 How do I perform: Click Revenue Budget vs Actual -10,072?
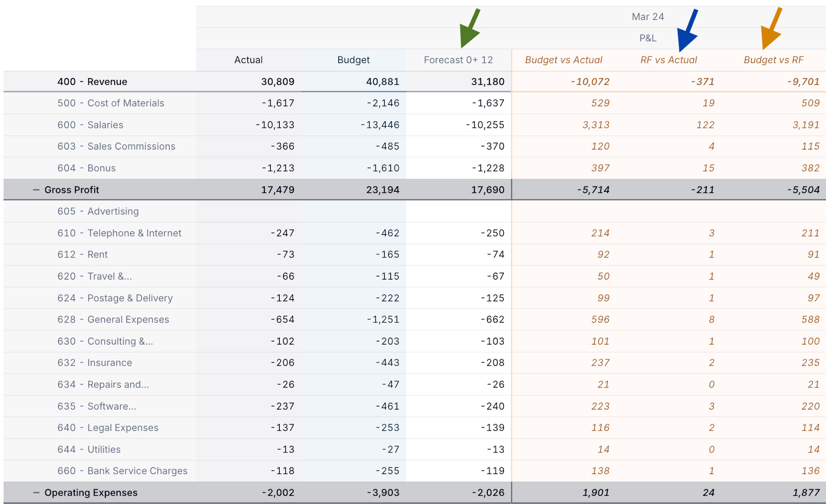590,82
